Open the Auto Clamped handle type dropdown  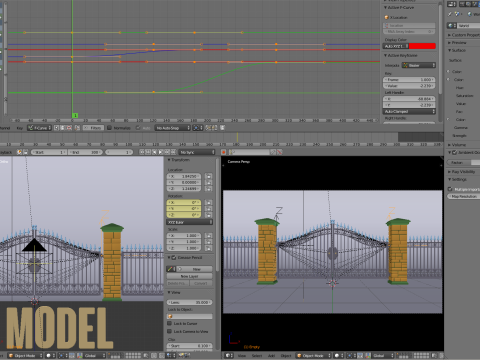tap(409, 112)
